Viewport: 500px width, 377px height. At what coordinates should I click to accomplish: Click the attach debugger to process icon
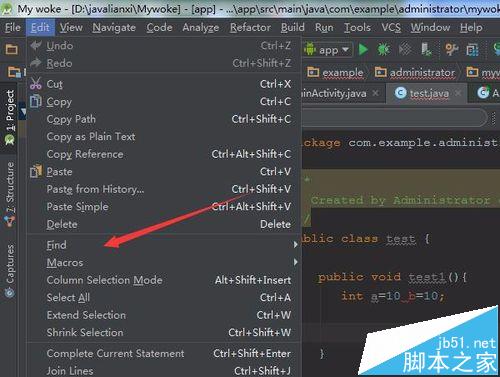426,50
